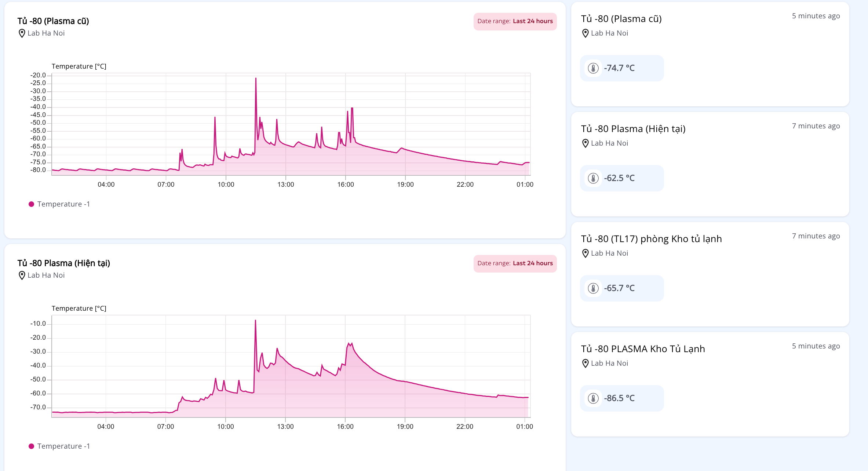Screen dimensions: 868x471
Task: Click '7 minutes ago' on Plasma (Hiện tại) card
Action: pos(816,126)
